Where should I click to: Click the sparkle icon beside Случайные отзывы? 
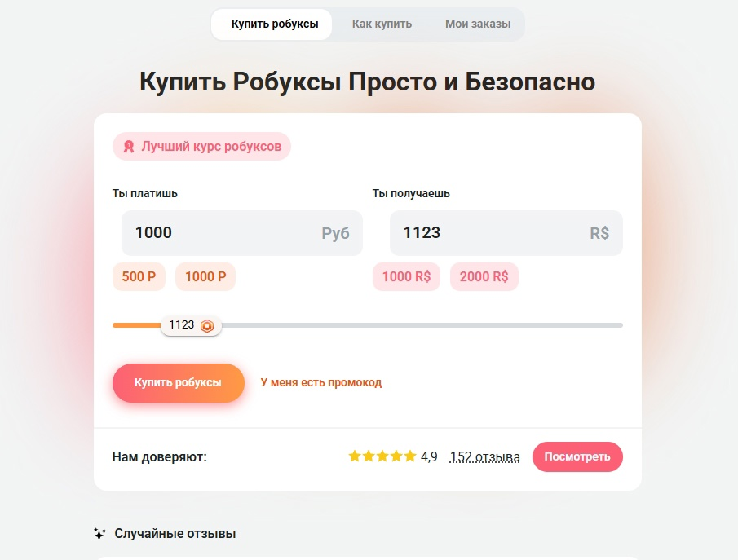tap(100, 534)
